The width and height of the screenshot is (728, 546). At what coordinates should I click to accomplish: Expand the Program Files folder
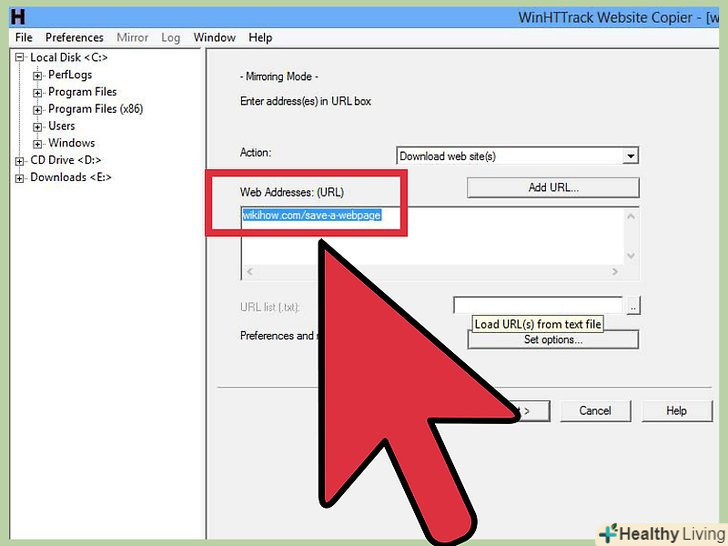pos(37,92)
